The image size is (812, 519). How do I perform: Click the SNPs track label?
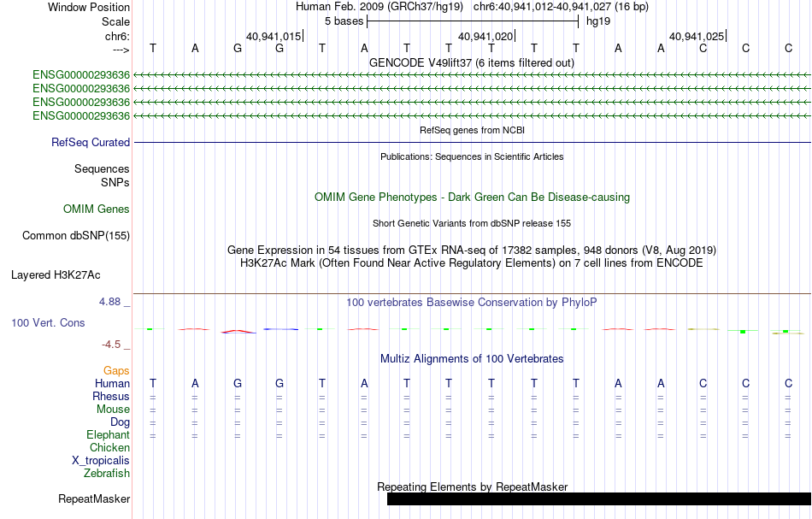[x=115, y=182]
